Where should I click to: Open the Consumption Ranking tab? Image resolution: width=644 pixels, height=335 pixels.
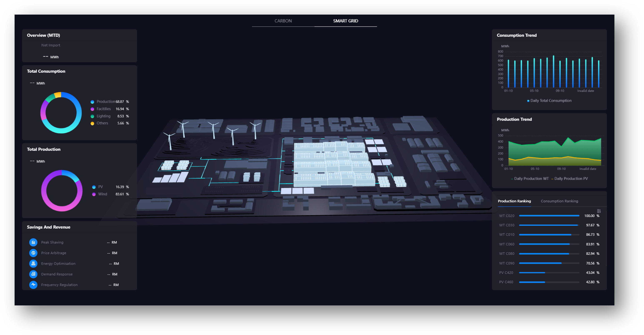click(x=559, y=201)
